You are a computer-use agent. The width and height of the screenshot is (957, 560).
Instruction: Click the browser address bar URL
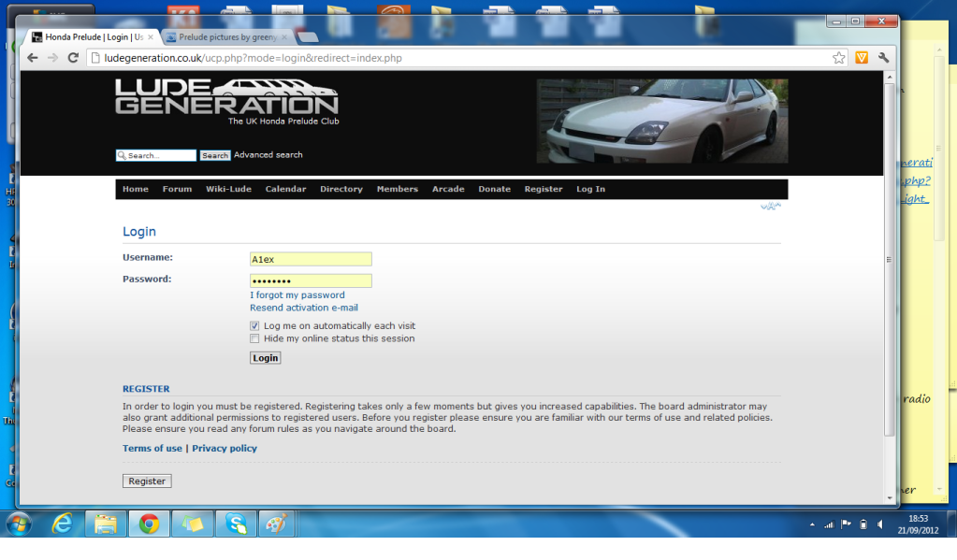[x=253, y=58]
